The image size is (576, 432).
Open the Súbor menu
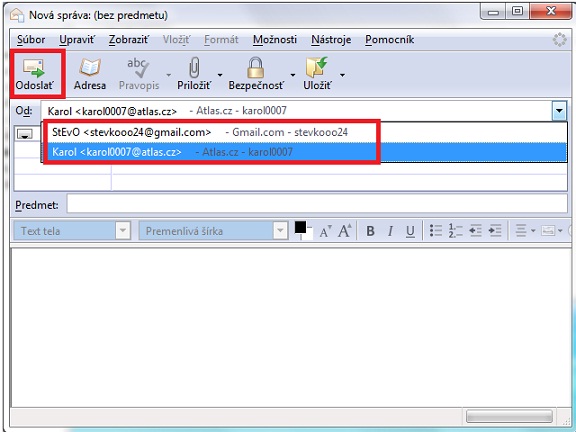coord(31,39)
